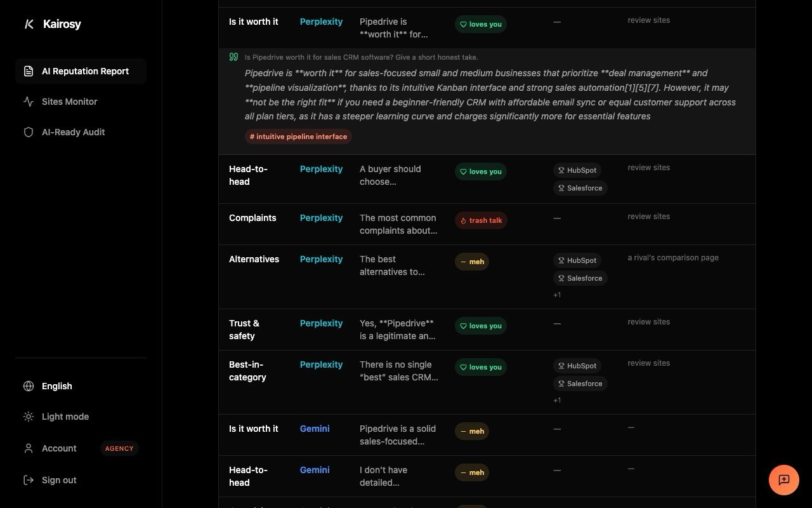The image size is (812, 508).
Task: Click 'There is no single best sales CRM' snippet
Action: tap(399, 371)
